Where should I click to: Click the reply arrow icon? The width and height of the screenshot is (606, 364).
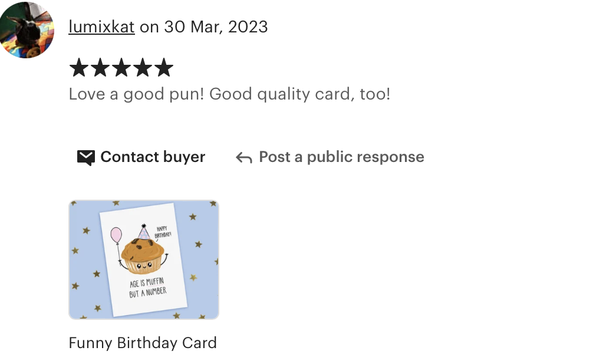point(244,157)
